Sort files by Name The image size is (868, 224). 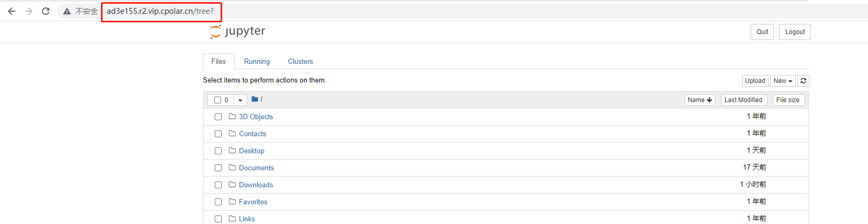point(700,100)
